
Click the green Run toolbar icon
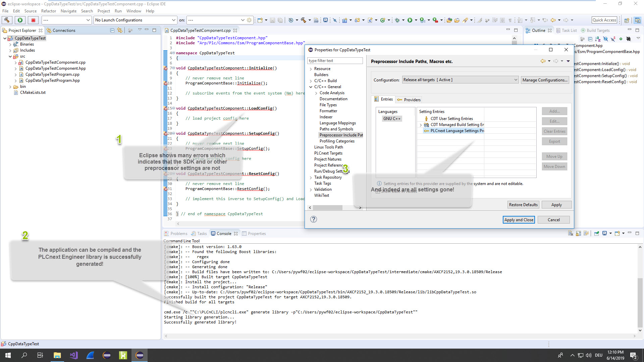(x=410, y=20)
